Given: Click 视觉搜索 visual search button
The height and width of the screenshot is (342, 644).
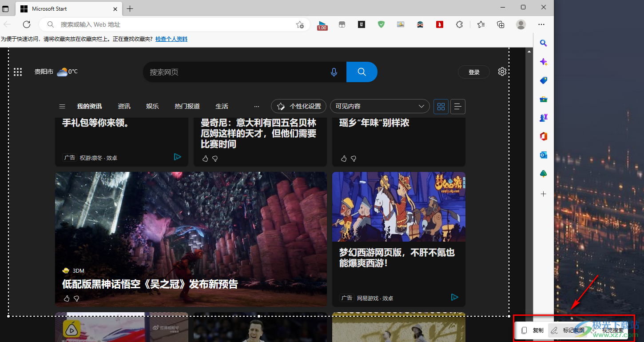Looking at the screenshot, I should coord(608,330).
